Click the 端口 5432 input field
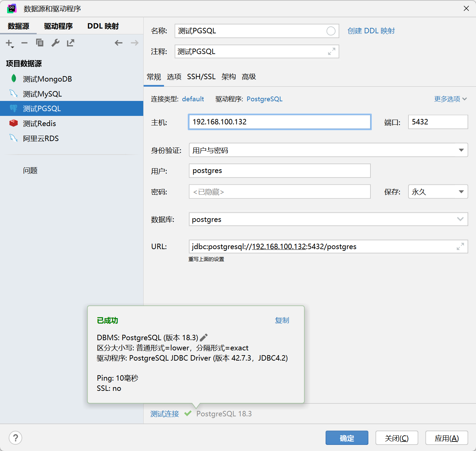Viewport: 476px width, 451px height. tap(438, 122)
